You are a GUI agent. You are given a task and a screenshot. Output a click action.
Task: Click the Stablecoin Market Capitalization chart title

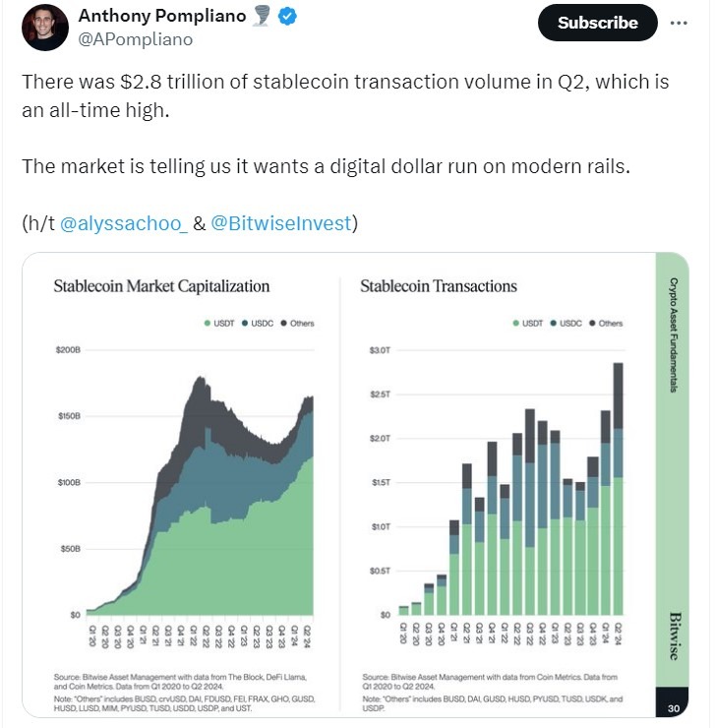pos(161,286)
